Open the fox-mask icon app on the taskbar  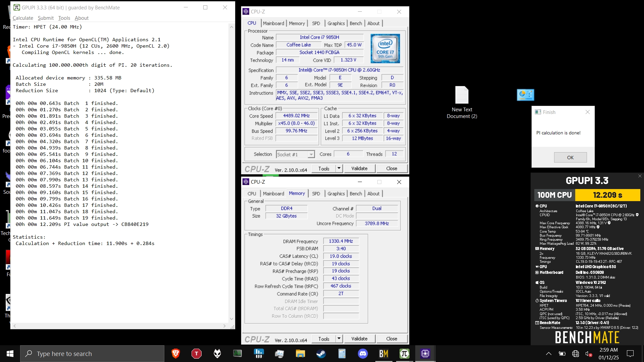[x=217, y=354]
